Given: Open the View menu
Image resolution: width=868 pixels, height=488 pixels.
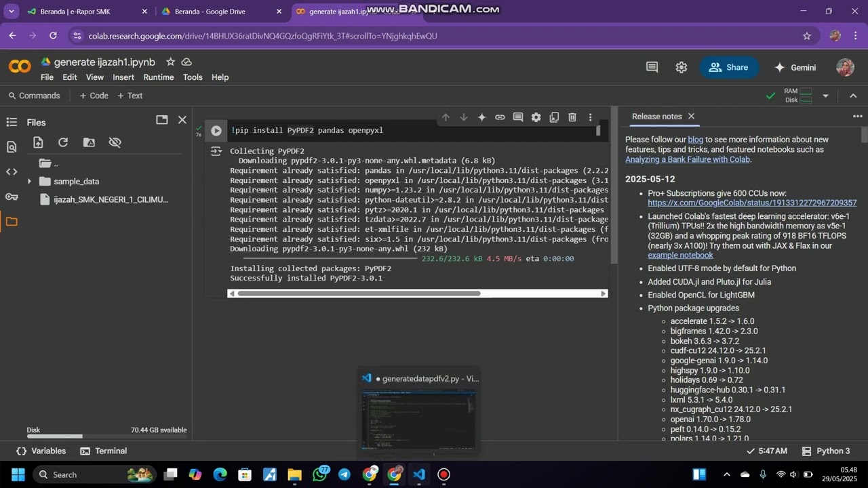Looking at the screenshot, I should click(95, 77).
